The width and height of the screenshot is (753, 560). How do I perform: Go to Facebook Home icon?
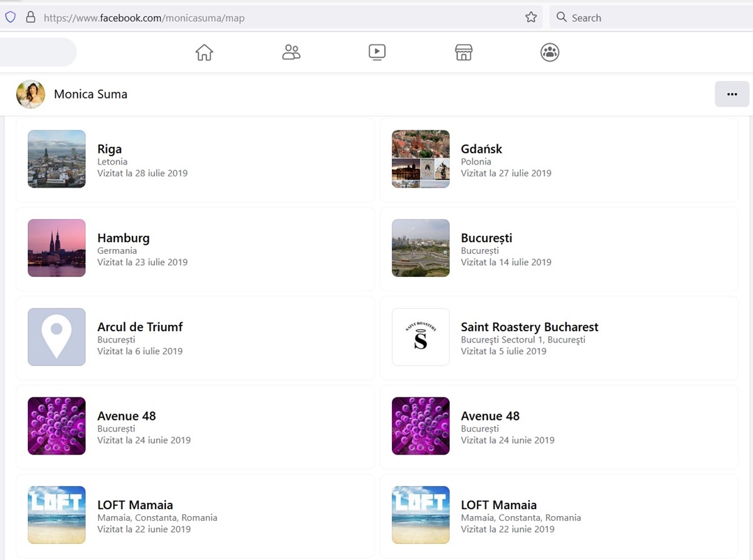click(x=204, y=52)
